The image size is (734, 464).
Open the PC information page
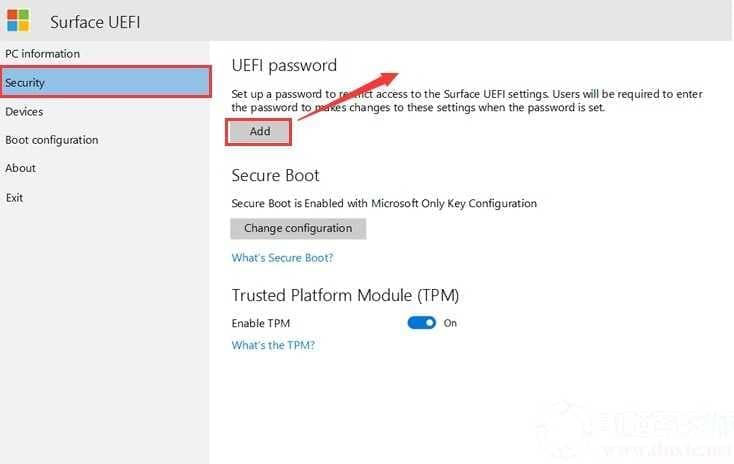click(x=43, y=54)
